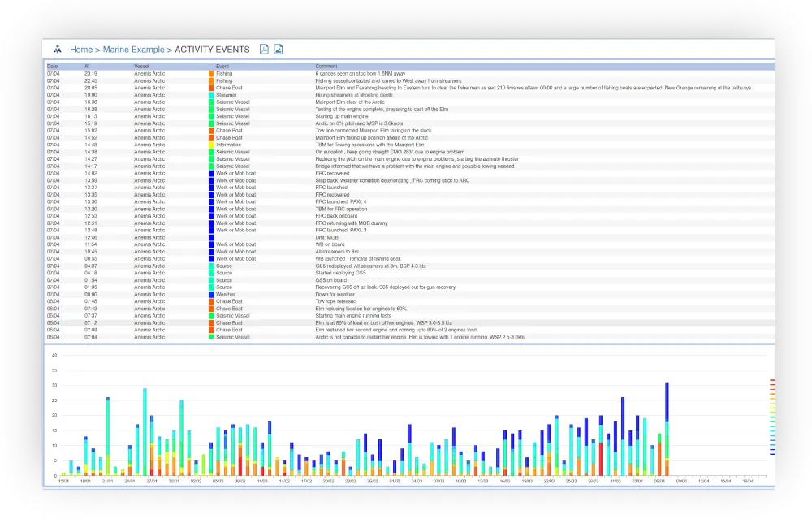Select Information event at 14.48
Screen dimensions: 812x523
pos(228,145)
